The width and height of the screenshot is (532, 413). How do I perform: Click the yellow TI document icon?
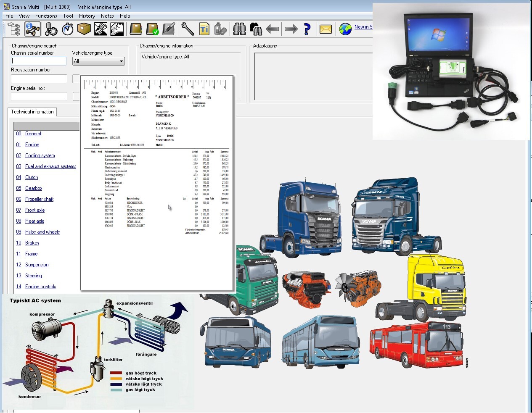204,29
